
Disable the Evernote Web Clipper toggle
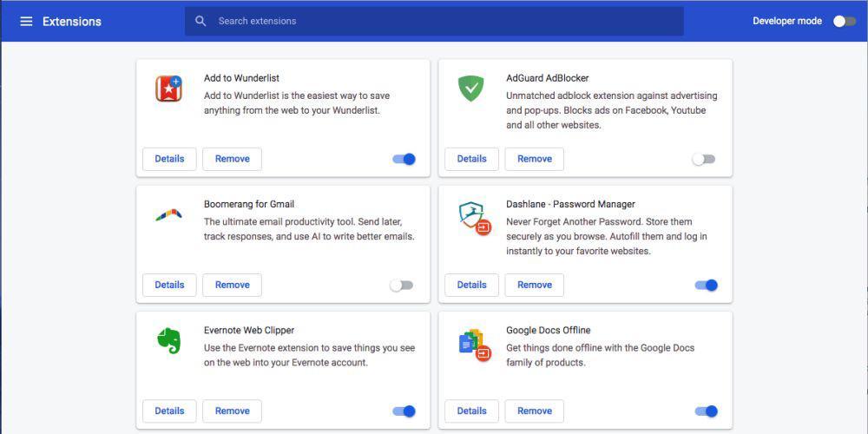coord(404,411)
